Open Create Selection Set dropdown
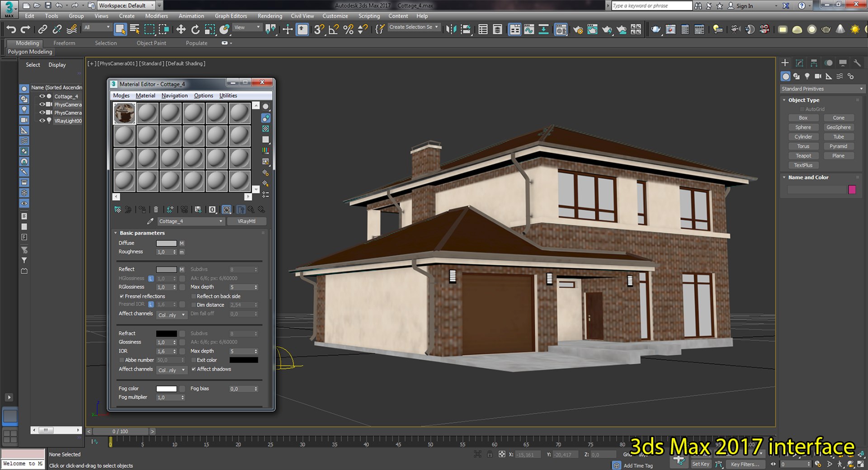The width and height of the screenshot is (868, 470). (414, 27)
